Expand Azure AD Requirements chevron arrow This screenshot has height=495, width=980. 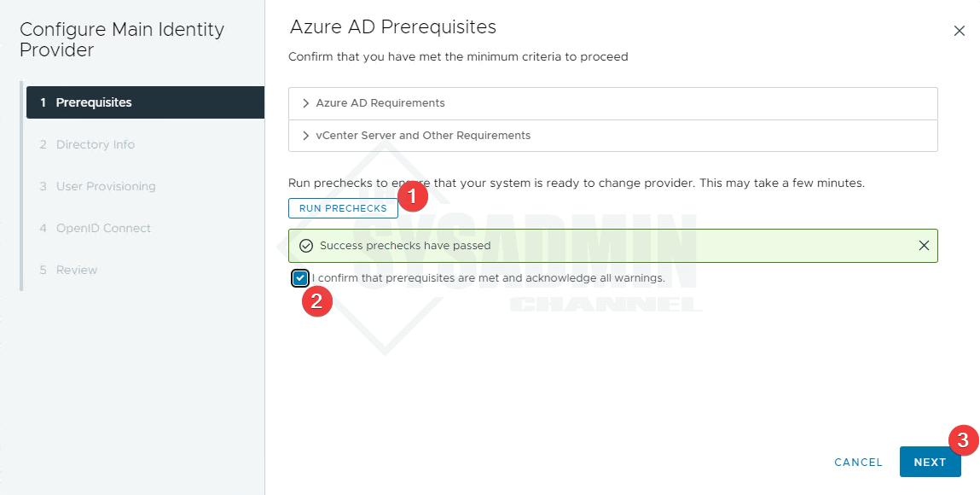click(x=305, y=103)
